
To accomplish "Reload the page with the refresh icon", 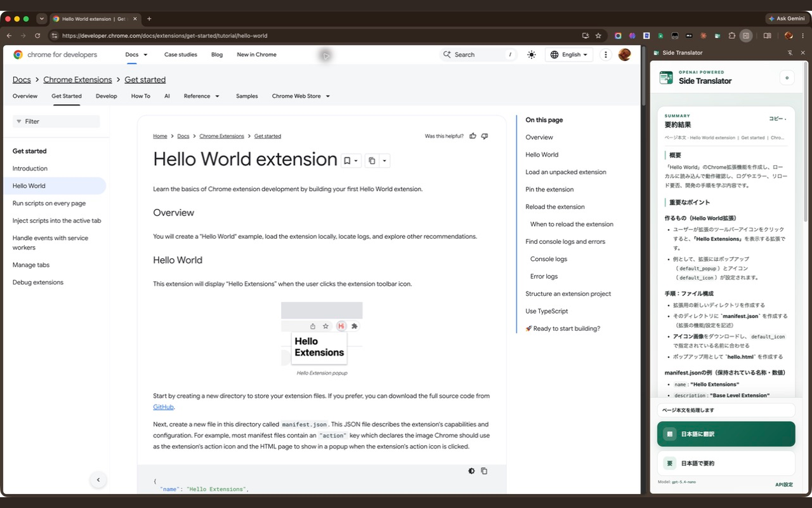I will pyautogui.click(x=37, y=36).
